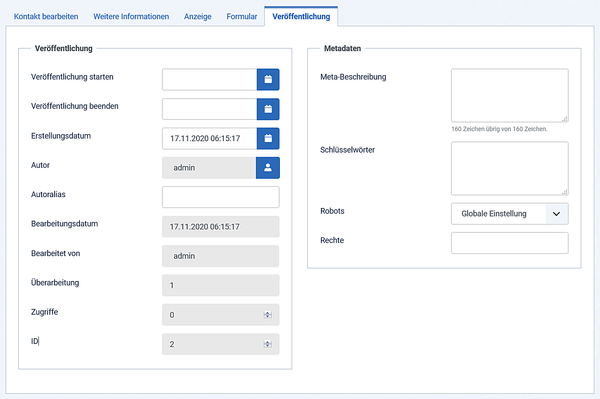This screenshot has width=600, height=399.
Task: Focus the Veröffentlichung beenden date field
Action: pyautogui.click(x=209, y=109)
